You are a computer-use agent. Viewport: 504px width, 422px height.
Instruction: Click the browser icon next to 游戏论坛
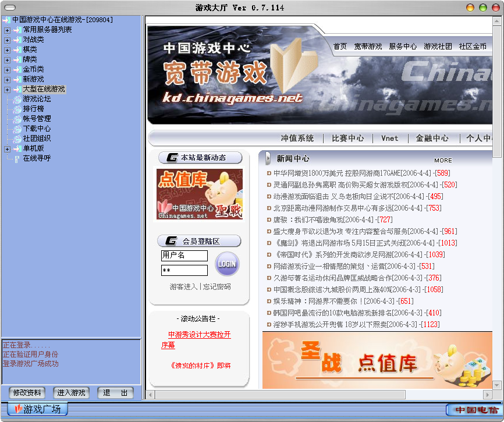point(17,100)
